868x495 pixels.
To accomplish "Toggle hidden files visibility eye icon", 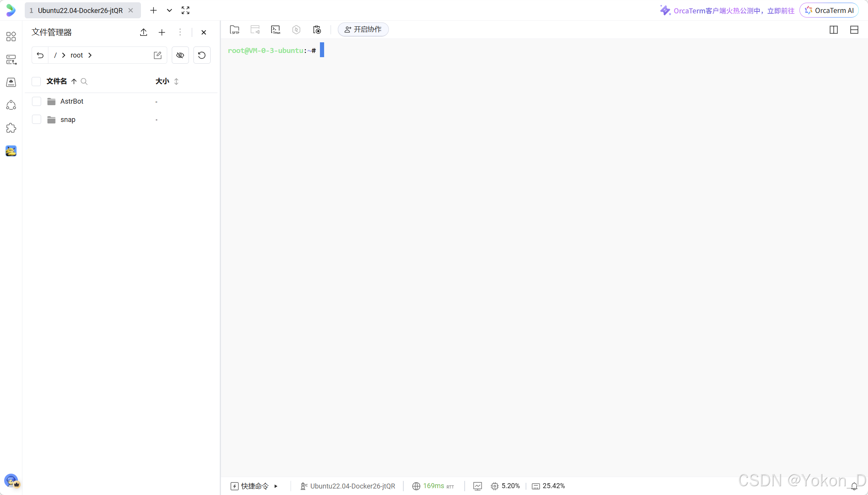I will (180, 55).
